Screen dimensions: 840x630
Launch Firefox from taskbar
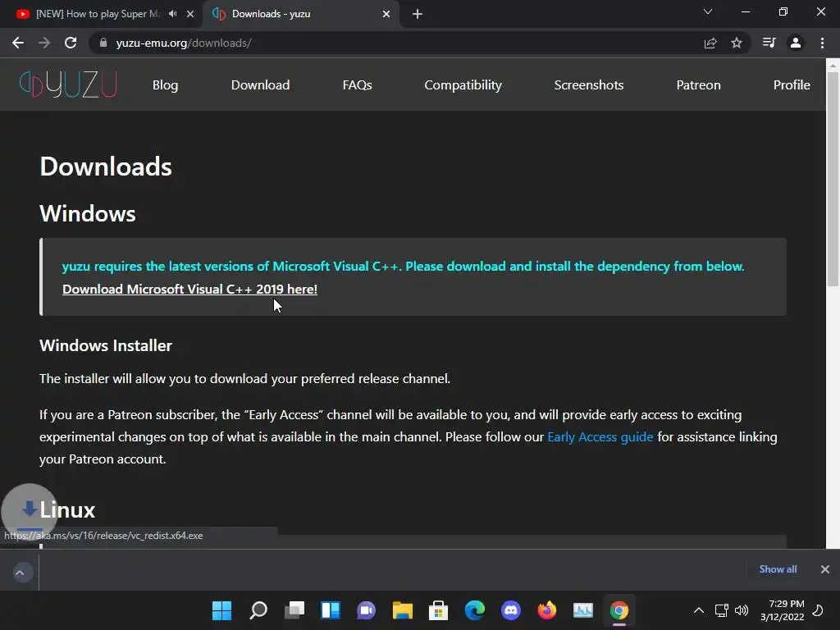[547, 610]
